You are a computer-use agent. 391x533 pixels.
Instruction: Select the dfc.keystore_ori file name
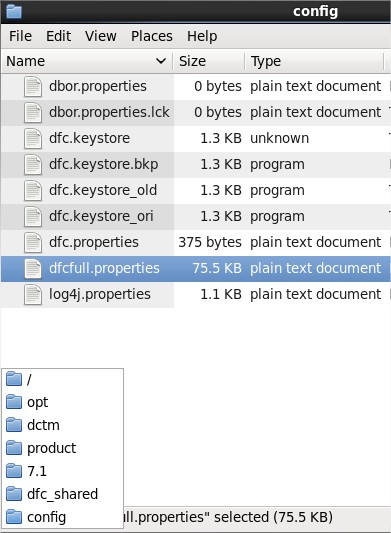pyautogui.click(x=101, y=217)
